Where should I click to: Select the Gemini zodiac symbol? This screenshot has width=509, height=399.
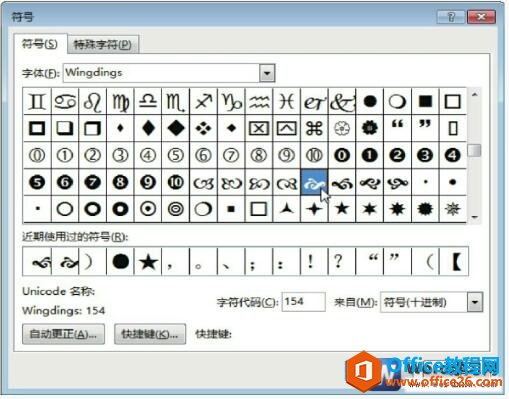pos(37,101)
